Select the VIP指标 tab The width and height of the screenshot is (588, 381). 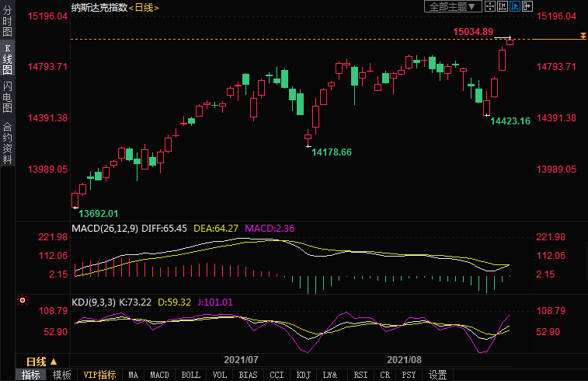coord(99,375)
